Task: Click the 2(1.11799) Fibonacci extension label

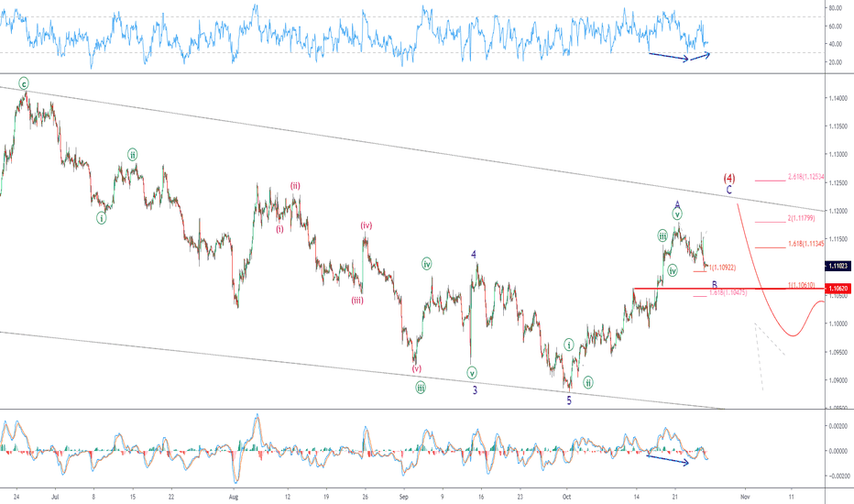Action: coord(801,218)
